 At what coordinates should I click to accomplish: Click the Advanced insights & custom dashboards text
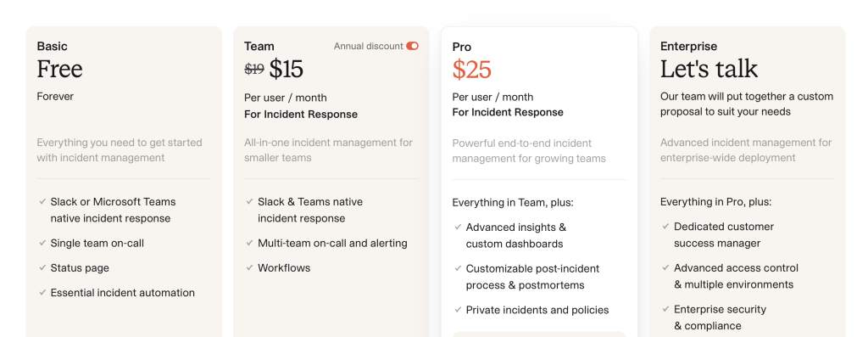pos(516,236)
